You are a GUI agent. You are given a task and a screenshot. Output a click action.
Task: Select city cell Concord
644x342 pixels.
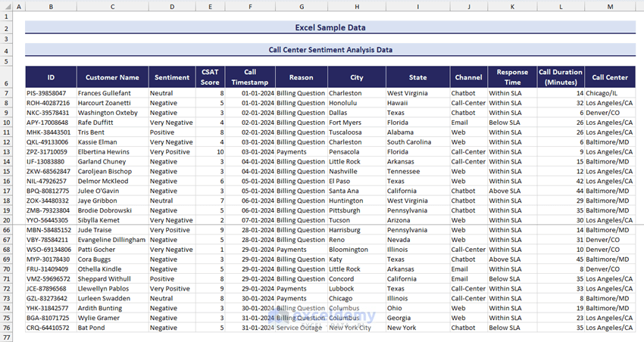coord(357,279)
